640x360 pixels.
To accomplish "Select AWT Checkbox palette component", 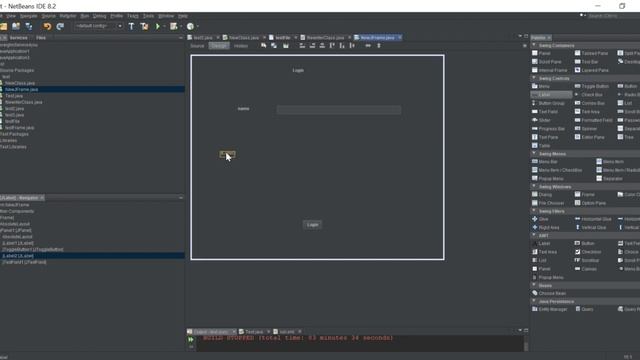I will click(x=588, y=252).
